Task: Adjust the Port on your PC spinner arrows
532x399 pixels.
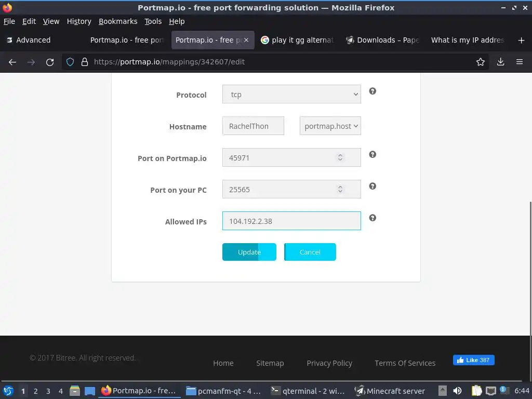Action: click(340, 189)
